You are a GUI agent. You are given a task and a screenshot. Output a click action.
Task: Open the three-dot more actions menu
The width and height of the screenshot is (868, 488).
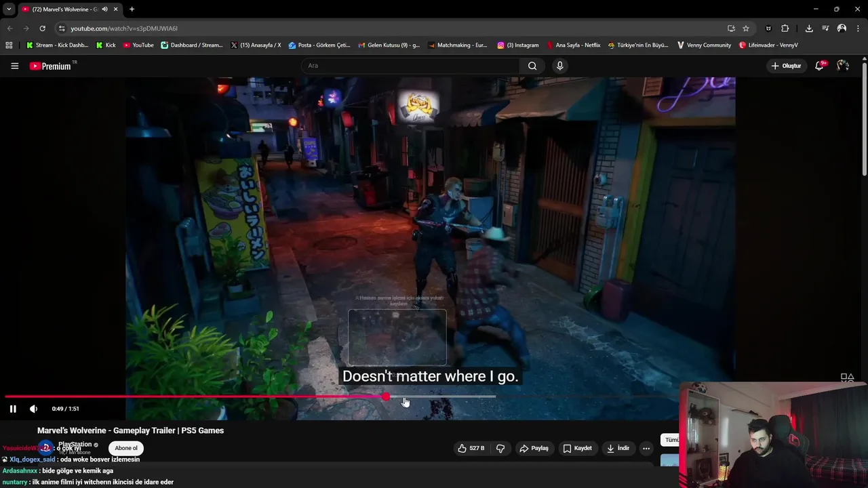(x=646, y=448)
